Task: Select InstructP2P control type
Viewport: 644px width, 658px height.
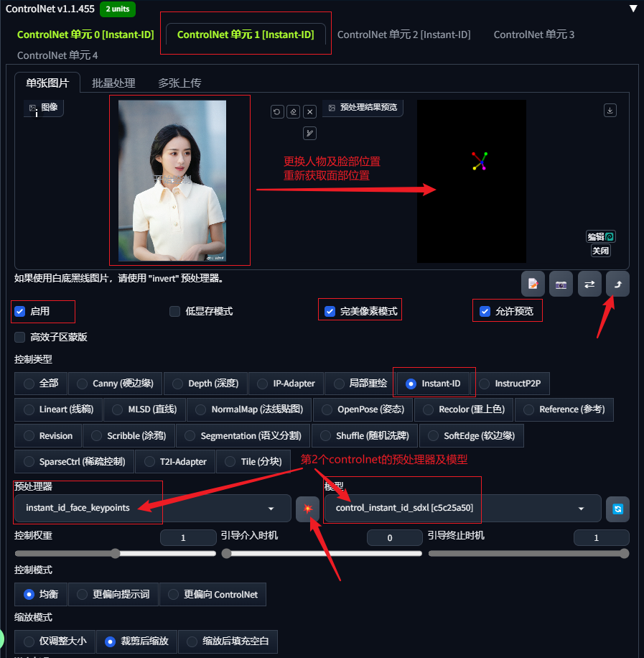Action: click(x=510, y=384)
